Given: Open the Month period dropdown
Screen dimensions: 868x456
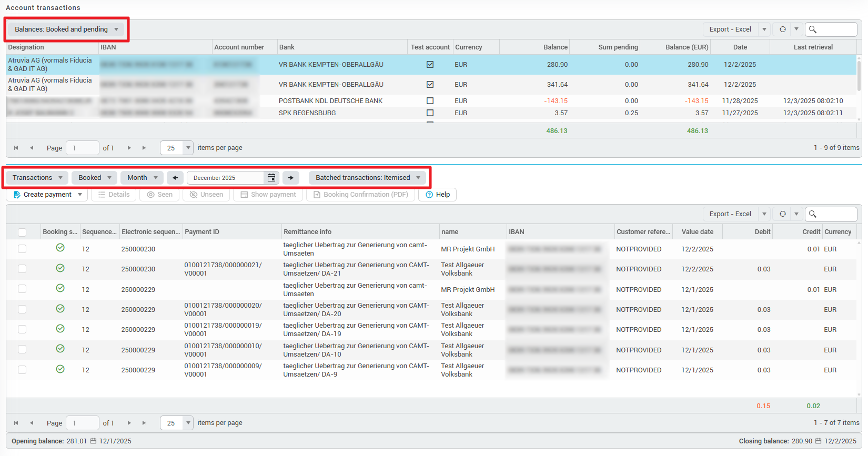Looking at the screenshot, I should (x=142, y=178).
